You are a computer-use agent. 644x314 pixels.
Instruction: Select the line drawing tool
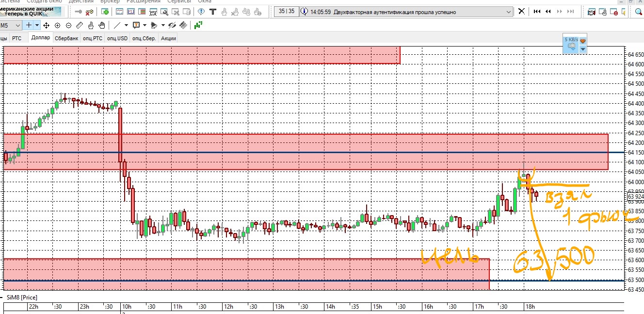[x=117, y=25]
